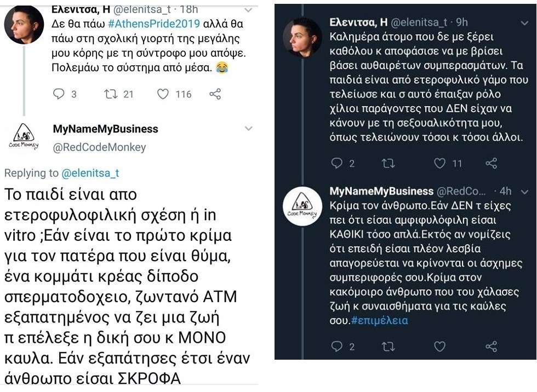Retweet the dark-theme 4h MyNameMyBusiness tweet
This screenshot has height=392, width=537.
pos(388,346)
